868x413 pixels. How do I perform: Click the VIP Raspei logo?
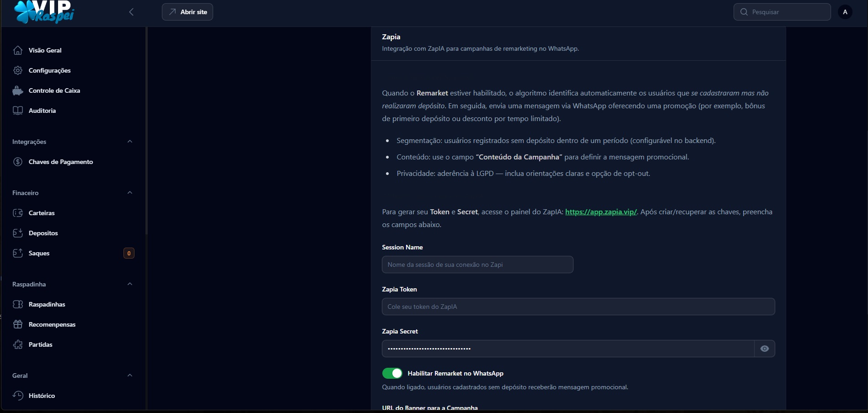[x=44, y=11]
